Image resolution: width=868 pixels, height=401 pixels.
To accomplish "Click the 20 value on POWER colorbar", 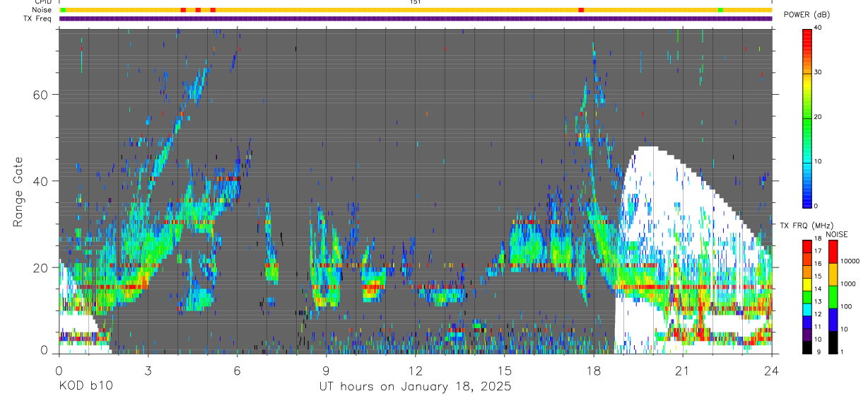I will [818, 117].
